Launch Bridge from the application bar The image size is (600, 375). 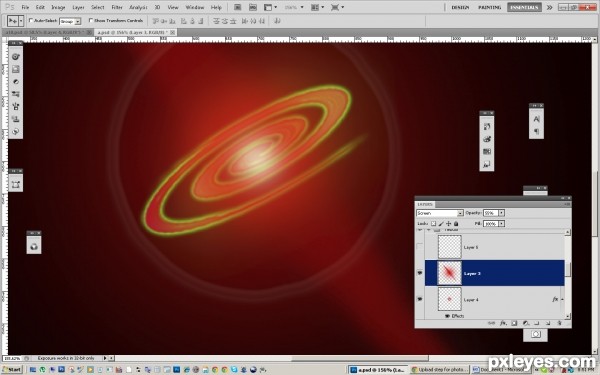coord(238,7)
